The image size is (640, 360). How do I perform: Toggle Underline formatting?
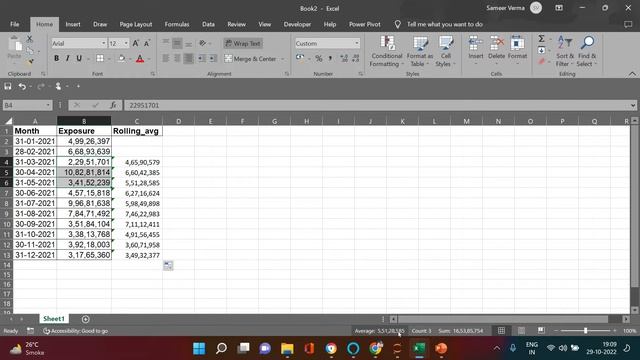79,58
